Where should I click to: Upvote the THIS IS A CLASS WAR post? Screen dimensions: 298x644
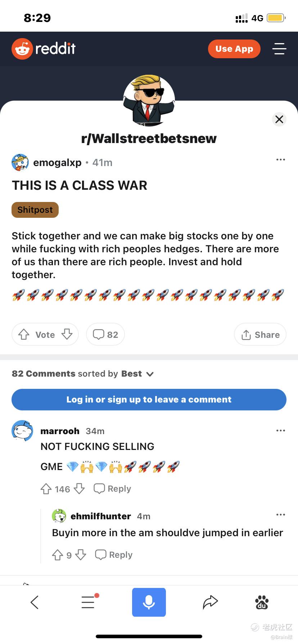pyautogui.click(x=24, y=335)
